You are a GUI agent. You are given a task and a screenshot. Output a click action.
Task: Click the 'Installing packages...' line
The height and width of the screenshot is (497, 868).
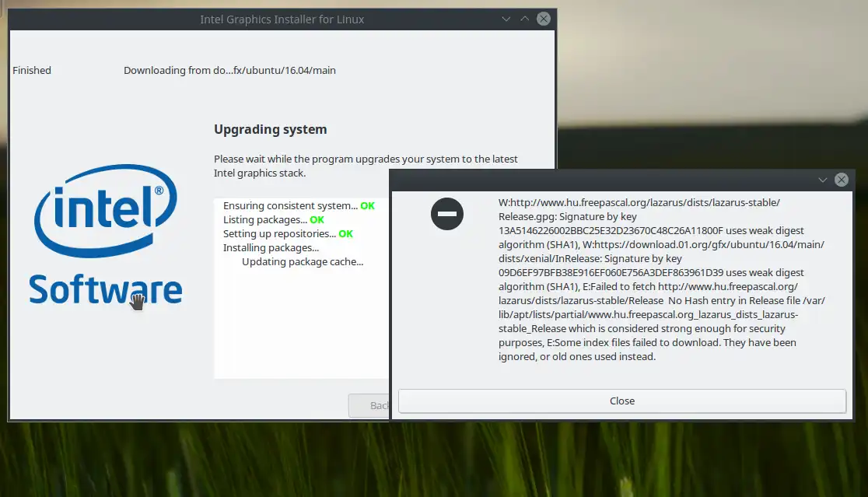271,248
